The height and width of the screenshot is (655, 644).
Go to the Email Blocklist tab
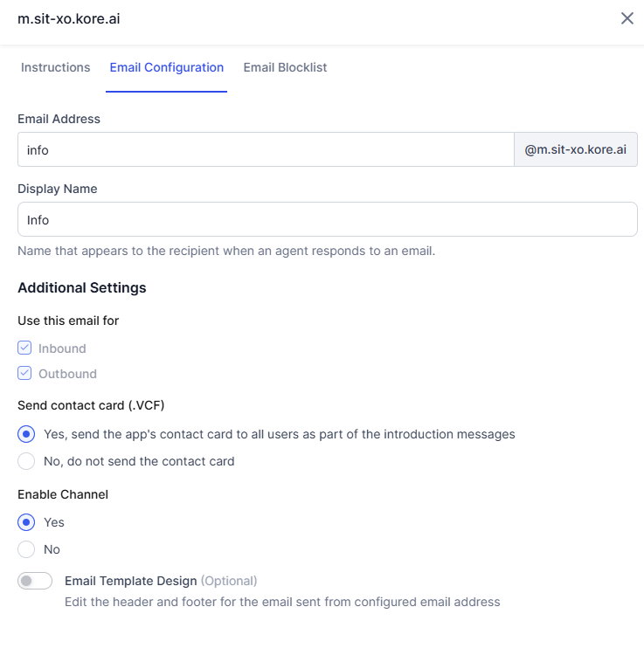285,67
